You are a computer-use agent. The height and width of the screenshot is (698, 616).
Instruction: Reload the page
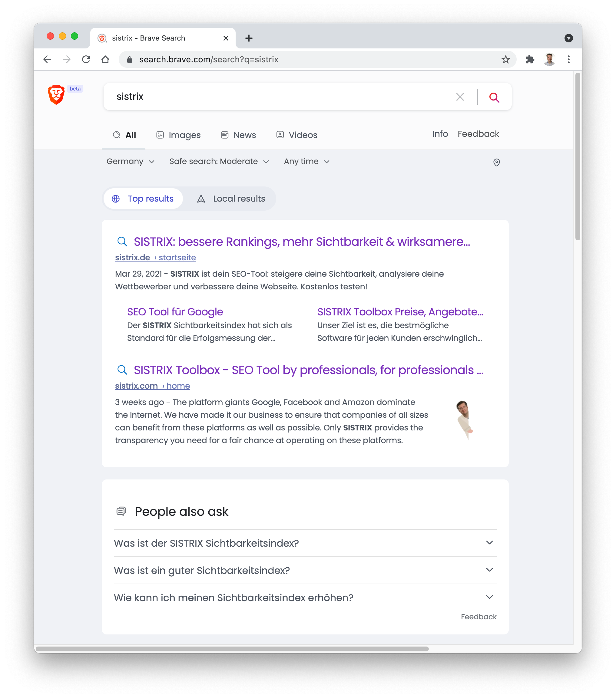[x=86, y=59]
